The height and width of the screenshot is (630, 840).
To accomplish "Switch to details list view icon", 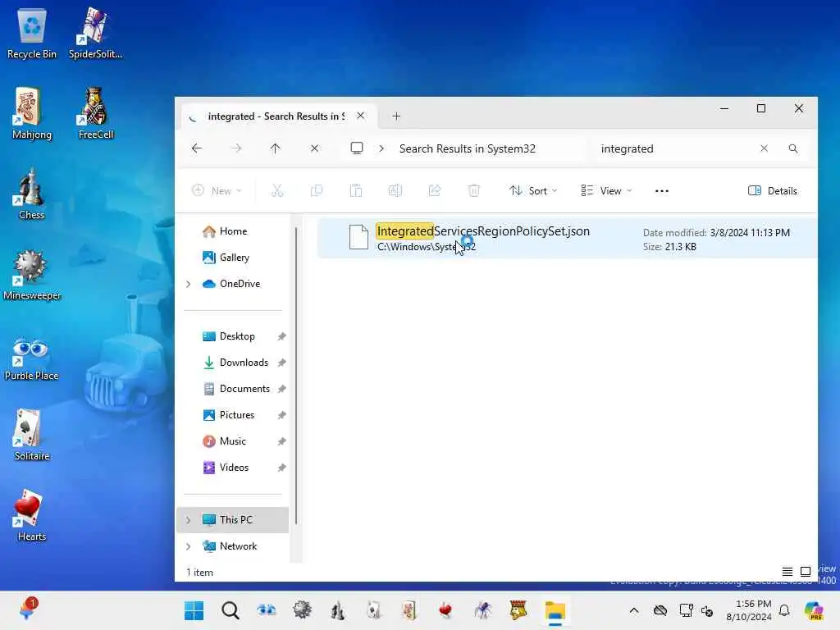I will [787, 572].
